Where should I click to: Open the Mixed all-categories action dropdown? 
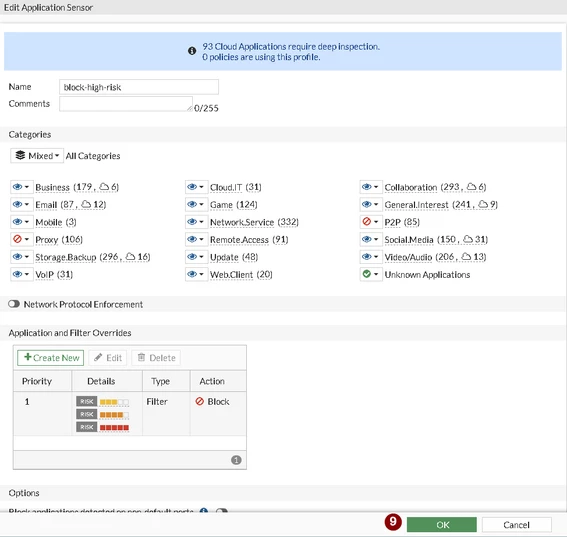[37, 156]
